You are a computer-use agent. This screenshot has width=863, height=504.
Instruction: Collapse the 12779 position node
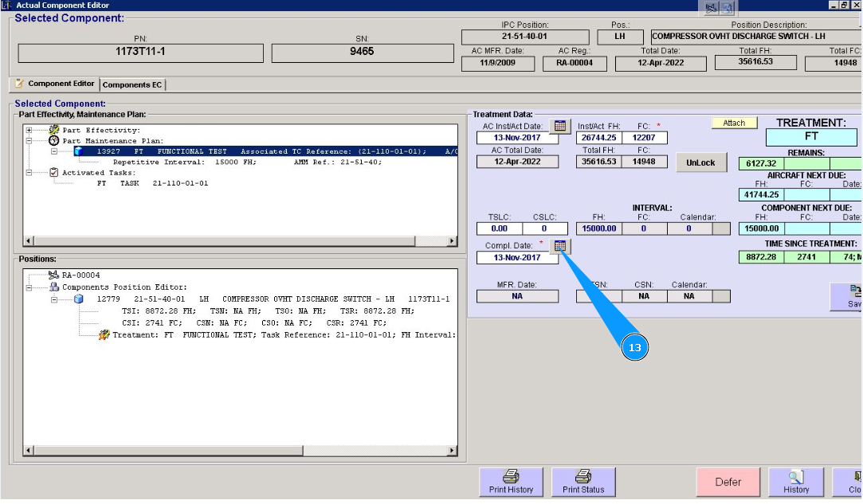(54, 299)
